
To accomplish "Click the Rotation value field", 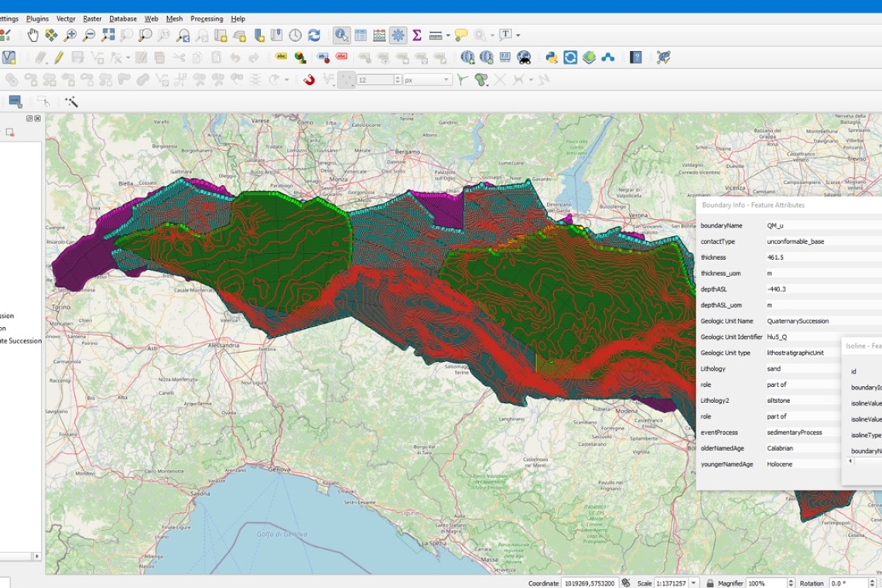I will [x=849, y=583].
